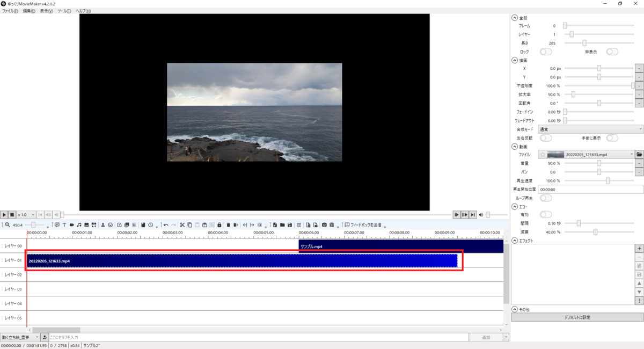
Task: Lock the item with the padlock icon
Action: click(x=219, y=224)
